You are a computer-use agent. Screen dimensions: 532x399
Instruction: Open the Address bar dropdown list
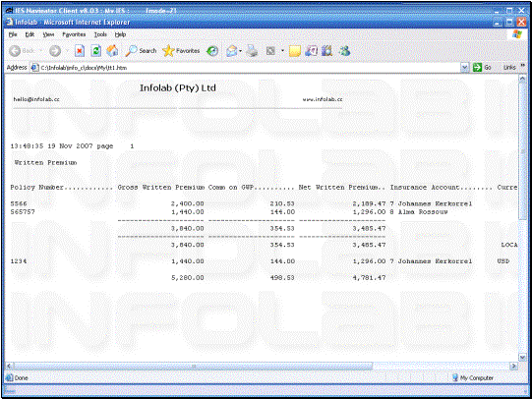(464, 68)
